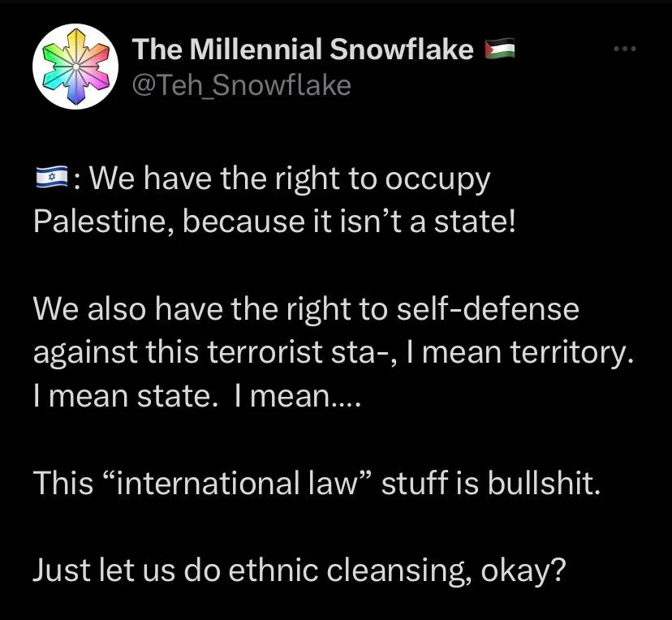The height and width of the screenshot is (620, 672).
Task: Click the Palestinian flag emoji beside display name
Action: click(x=499, y=49)
